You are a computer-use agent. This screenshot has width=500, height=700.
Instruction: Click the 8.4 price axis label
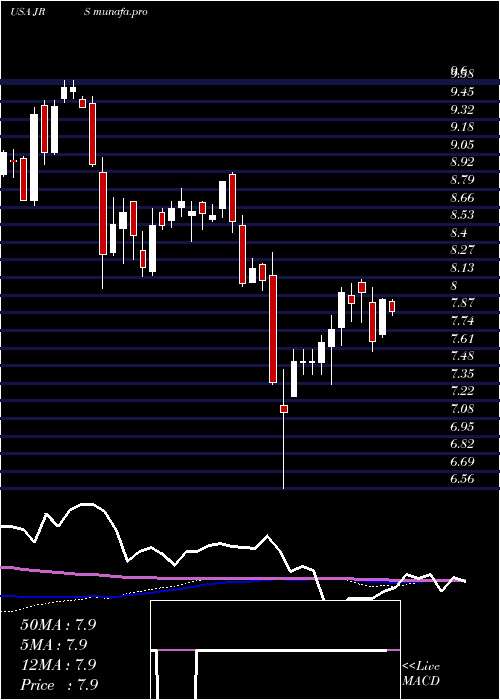pos(459,233)
